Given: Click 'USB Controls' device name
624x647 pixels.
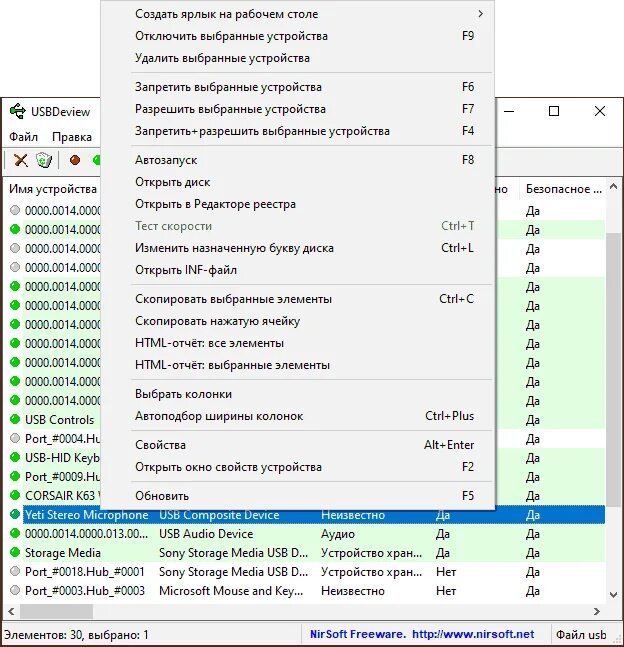Looking at the screenshot, I should tap(59, 420).
